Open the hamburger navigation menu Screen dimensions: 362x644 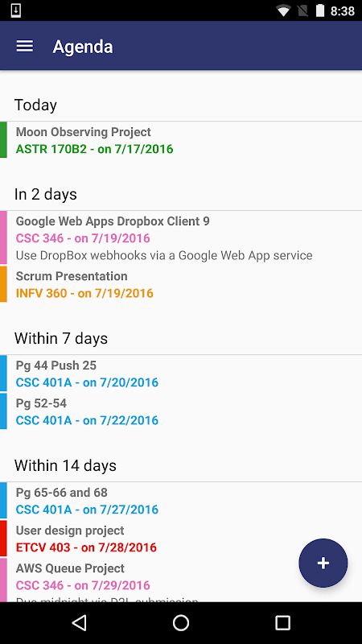coord(25,46)
